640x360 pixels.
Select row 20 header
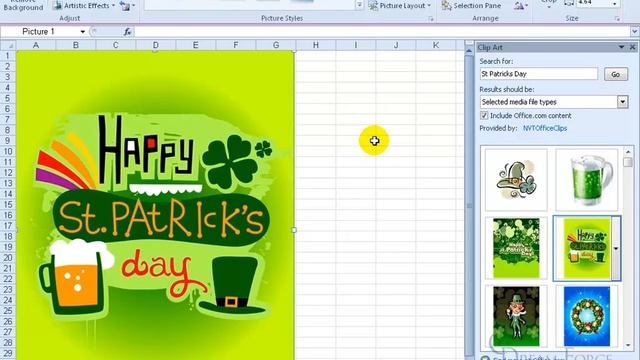point(7,258)
